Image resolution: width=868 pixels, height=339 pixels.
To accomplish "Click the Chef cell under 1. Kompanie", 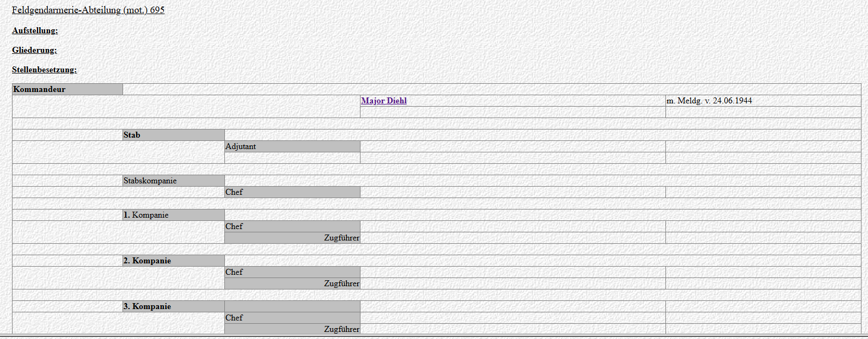I will tap(292, 226).
